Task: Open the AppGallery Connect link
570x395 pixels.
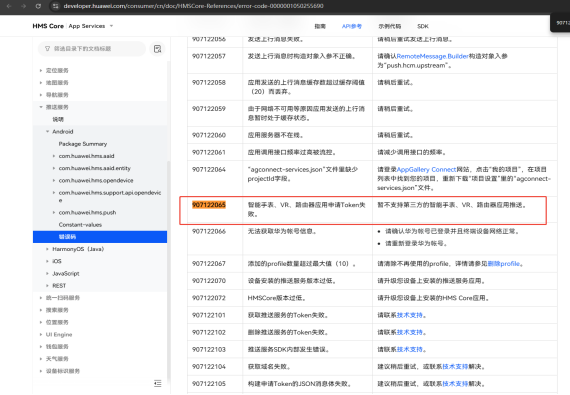Action: [426, 169]
